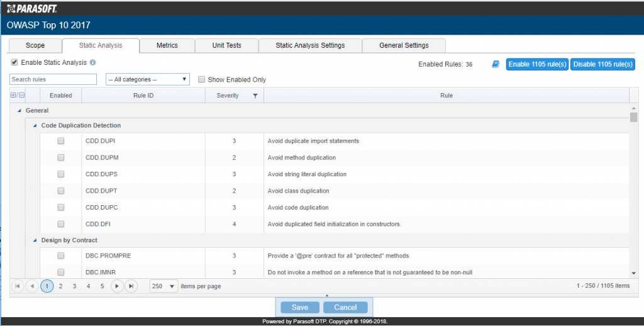Check the Show Enabled Only checkbox
644x326 pixels.
tap(202, 80)
